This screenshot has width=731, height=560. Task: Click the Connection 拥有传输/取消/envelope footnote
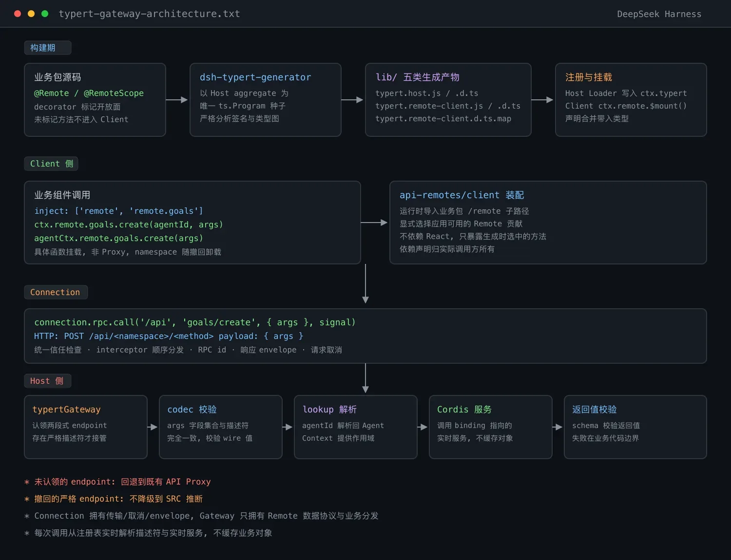point(201,516)
